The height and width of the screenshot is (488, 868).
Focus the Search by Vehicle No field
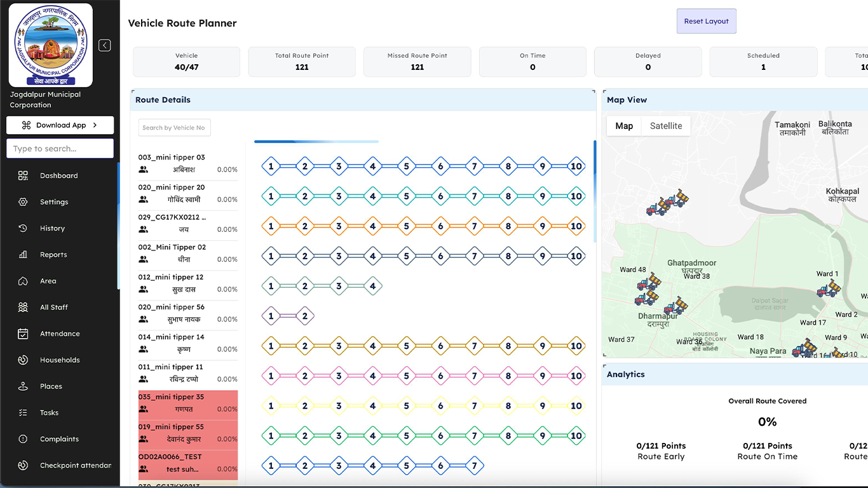coord(174,128)
